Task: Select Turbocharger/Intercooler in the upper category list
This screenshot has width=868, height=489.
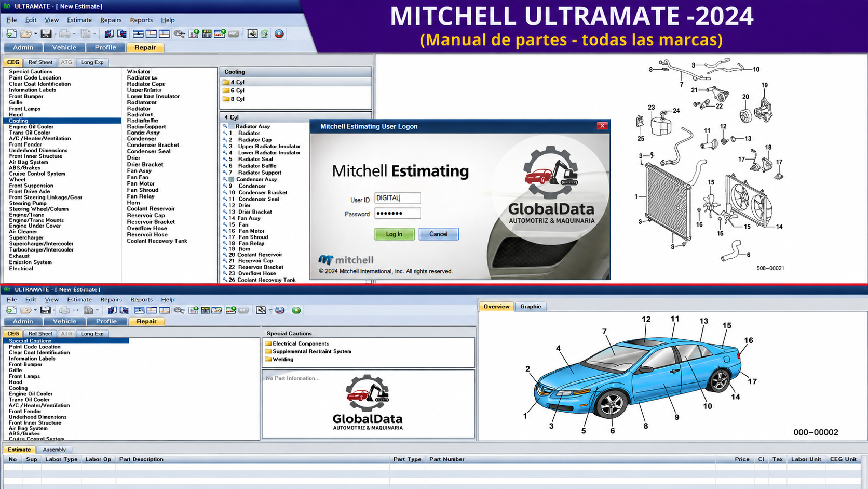Action: tap(42, 250)
